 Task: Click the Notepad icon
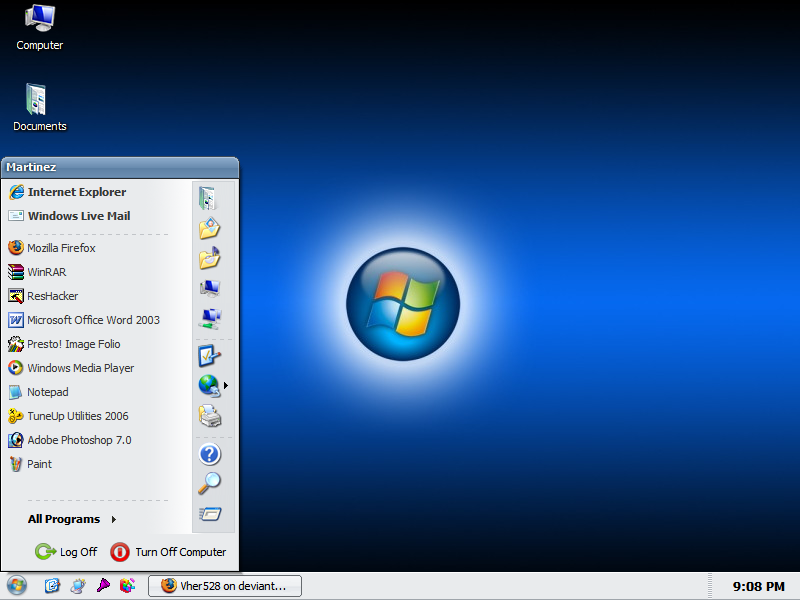point(16,392)
